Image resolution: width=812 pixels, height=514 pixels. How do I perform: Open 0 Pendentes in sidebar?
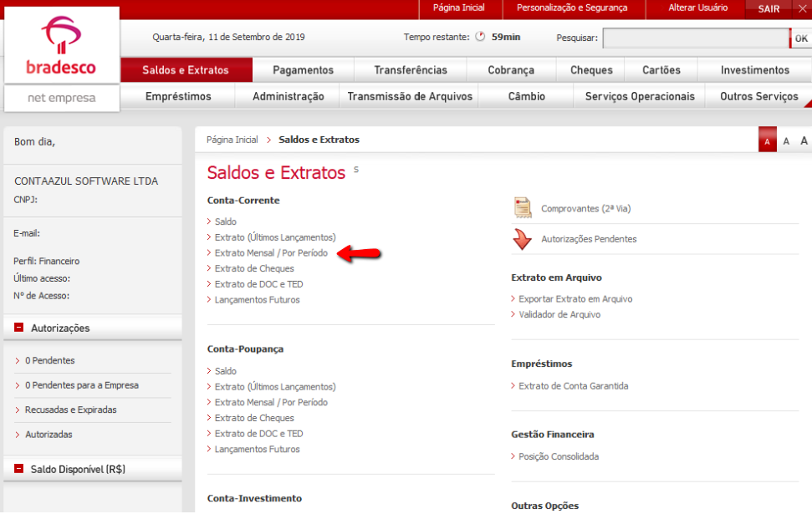coord(49,360)
